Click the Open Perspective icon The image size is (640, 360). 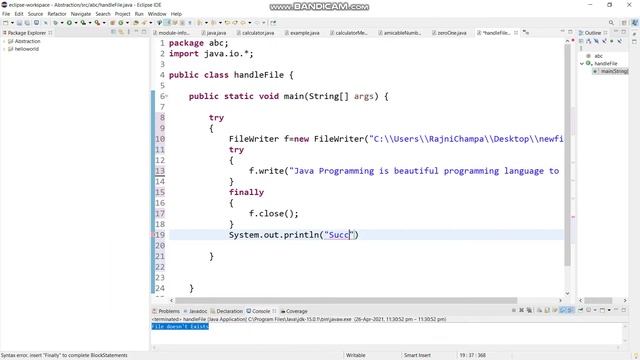(x=624, y=23)
